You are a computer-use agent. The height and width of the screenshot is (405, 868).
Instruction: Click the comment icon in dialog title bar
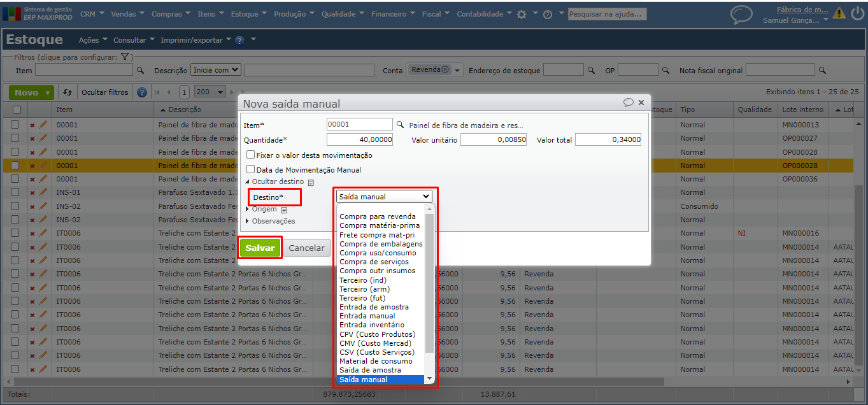[x=629, y=103]
